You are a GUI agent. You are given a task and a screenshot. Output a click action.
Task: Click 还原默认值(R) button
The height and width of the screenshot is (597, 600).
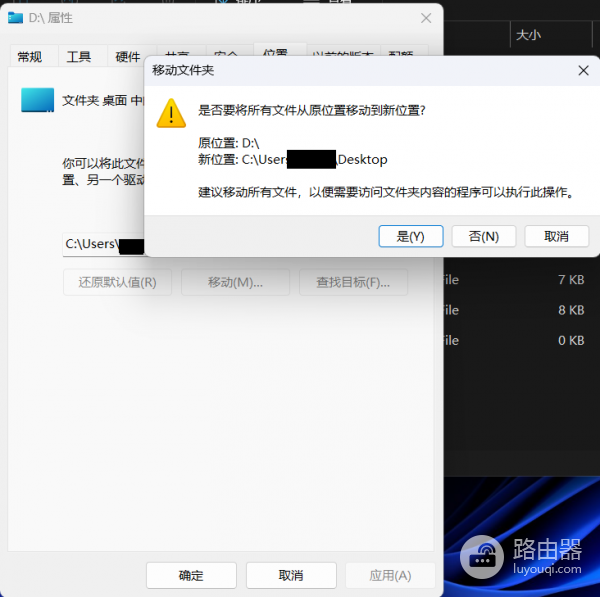[117, 282]
